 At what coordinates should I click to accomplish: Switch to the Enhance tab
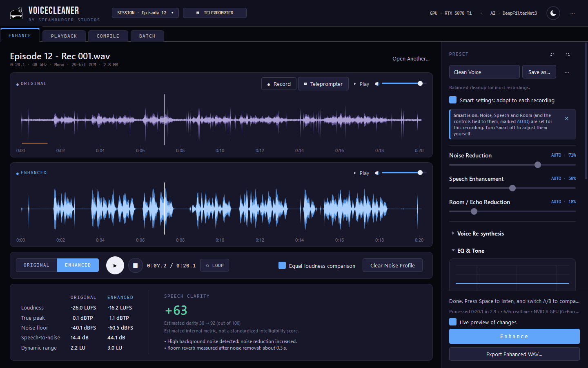tap(20, 36)
